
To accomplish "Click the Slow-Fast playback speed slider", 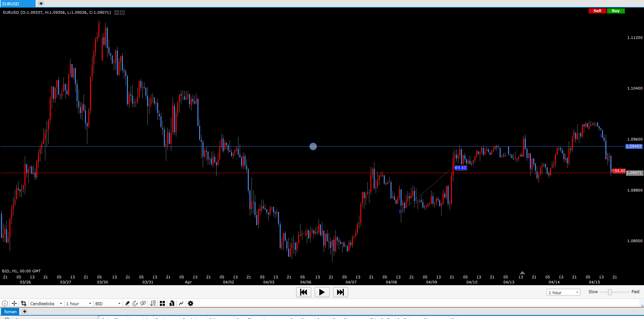I will [x=610, y=292].
